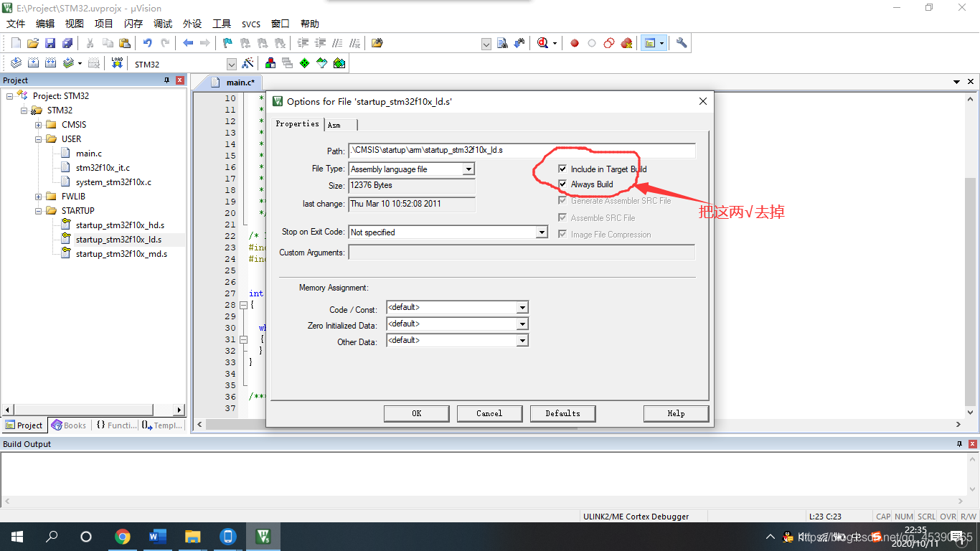Navigate backwards with blue left arrow
The height and width of the screenshot is (551, 980).
188,43
